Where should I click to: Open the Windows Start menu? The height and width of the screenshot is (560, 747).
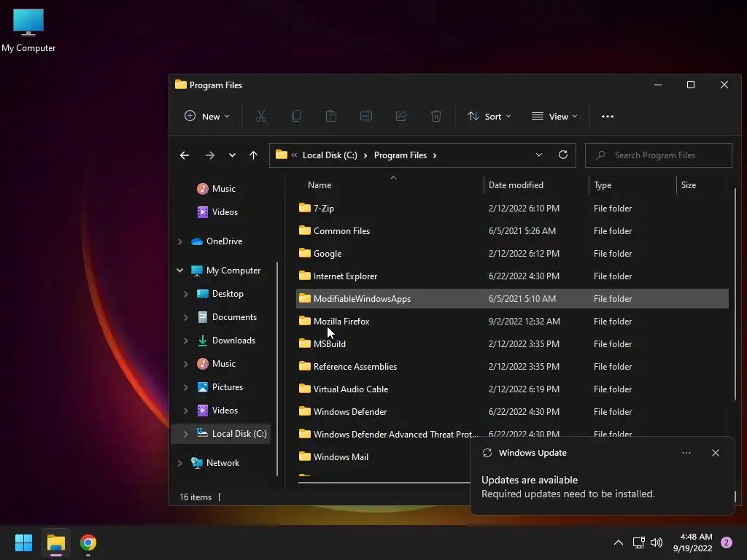(x=23, y=542)
